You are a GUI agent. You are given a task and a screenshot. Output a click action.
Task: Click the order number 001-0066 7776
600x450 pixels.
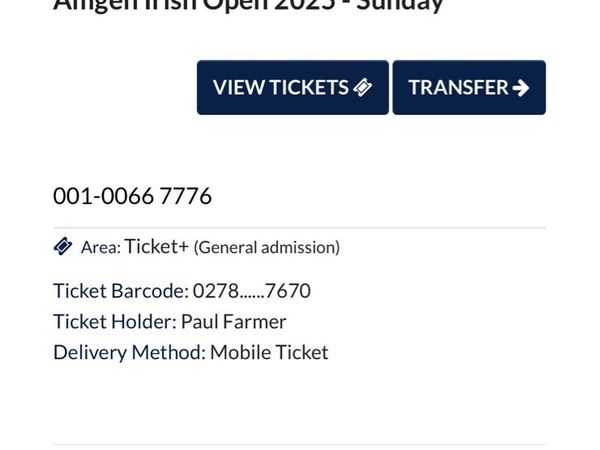pyautogui.click(x=132, y=196)
